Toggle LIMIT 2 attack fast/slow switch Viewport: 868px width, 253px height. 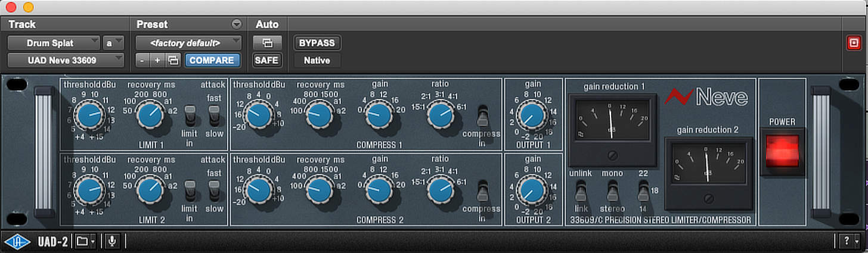[214, 190]
